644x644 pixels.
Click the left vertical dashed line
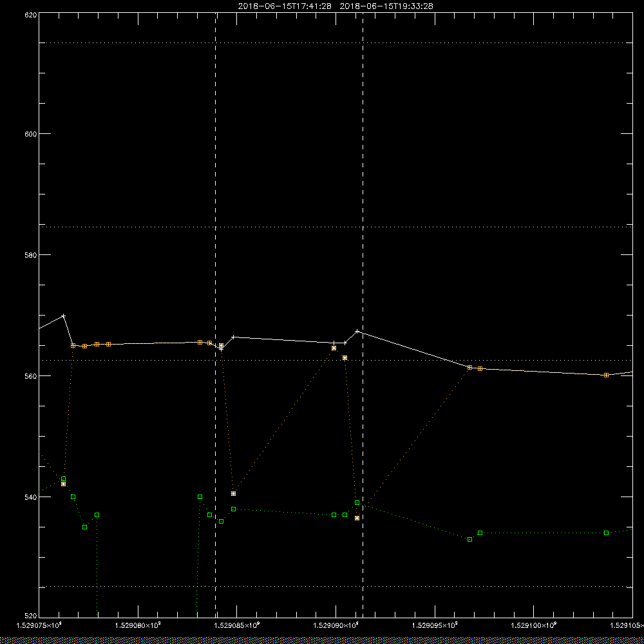pyautogui.click(x=215, y=315)
